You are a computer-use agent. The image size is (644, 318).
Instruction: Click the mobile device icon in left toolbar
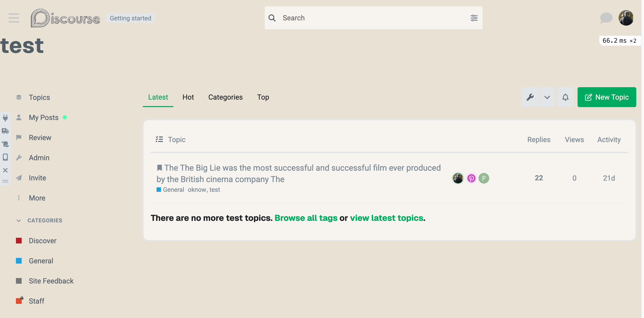(x=5, y=157)
